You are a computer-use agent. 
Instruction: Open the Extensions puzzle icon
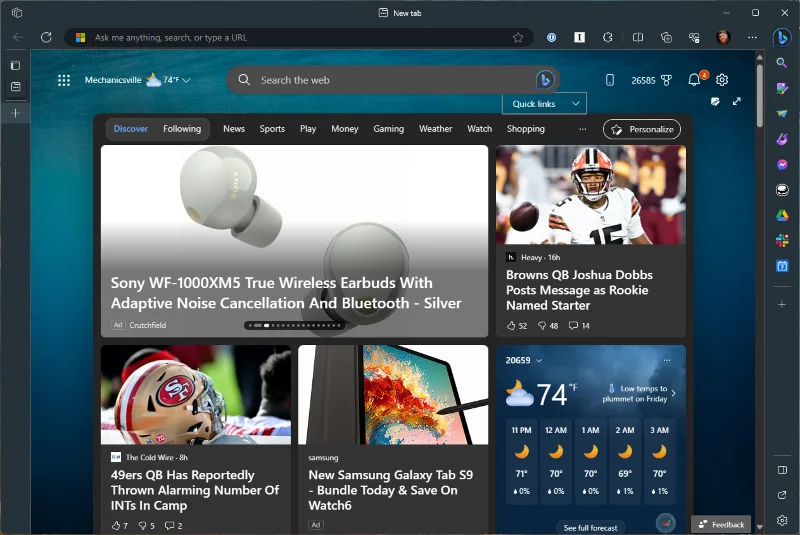coord(608,37)
